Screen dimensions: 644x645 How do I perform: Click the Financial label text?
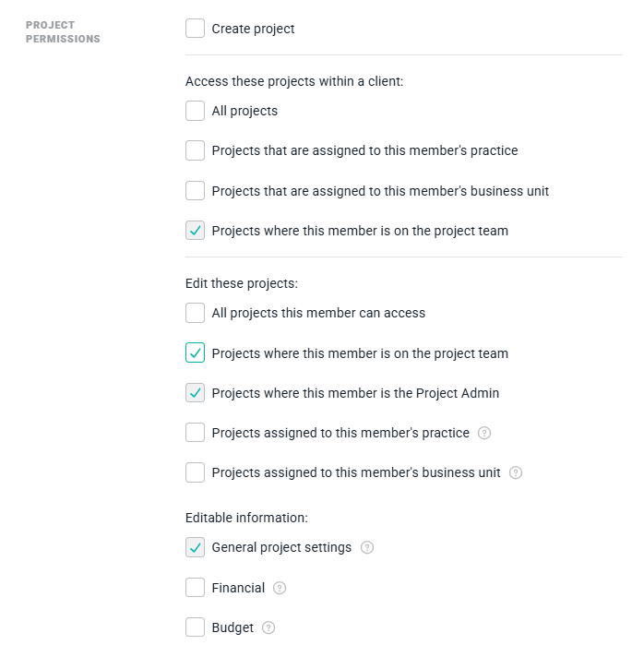coord(238,588)
